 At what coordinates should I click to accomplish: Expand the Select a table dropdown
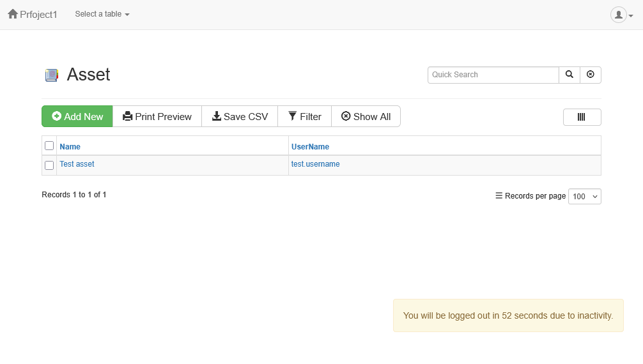coord(102,14)
